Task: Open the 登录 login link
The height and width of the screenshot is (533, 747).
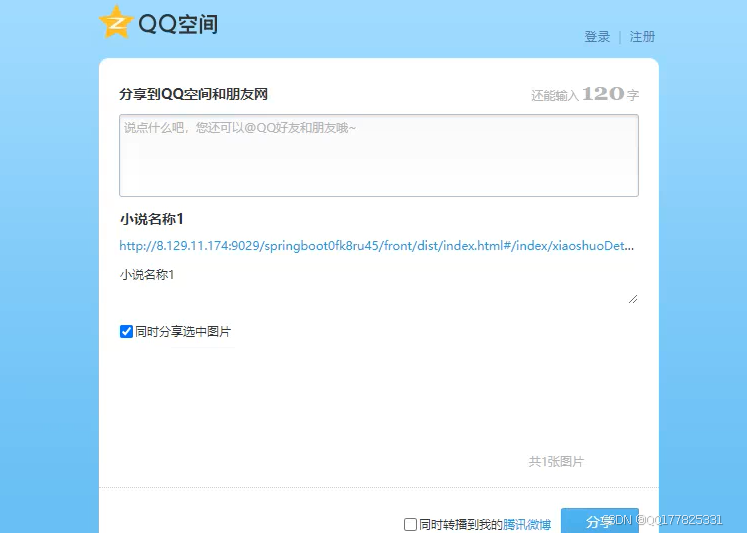Action: pyautogui.click(x=597, y=37)
